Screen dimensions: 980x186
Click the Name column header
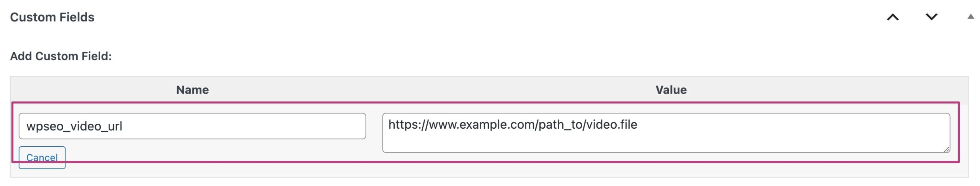(192, 90)
